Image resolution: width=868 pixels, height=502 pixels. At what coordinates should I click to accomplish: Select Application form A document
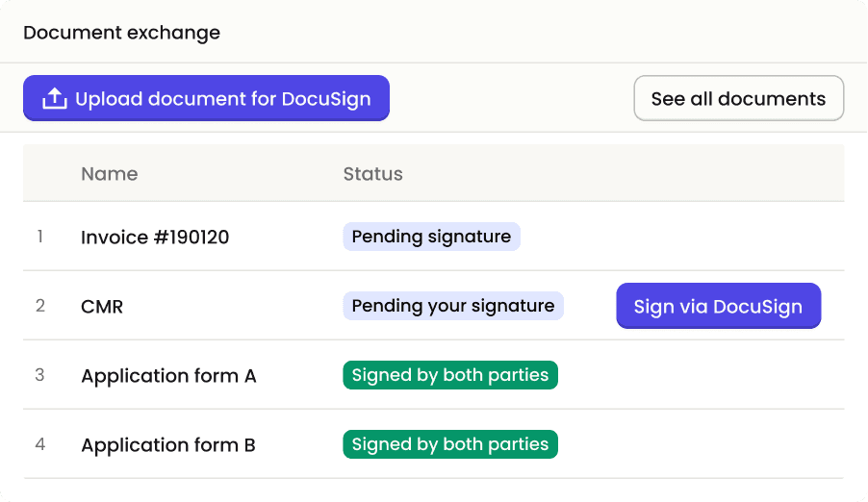(x=168, y=376)
